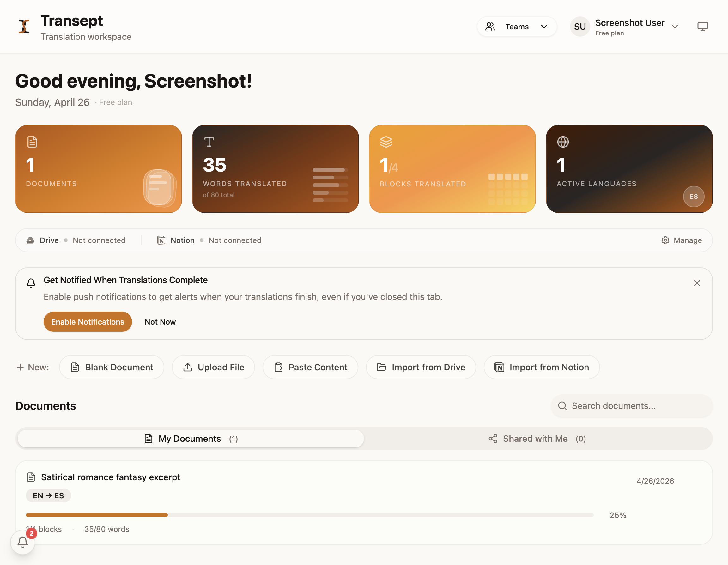Click Not Now to skip notifications
This screenshot has width=728, height=565.
pyautogui.click(x=160, y=321)
